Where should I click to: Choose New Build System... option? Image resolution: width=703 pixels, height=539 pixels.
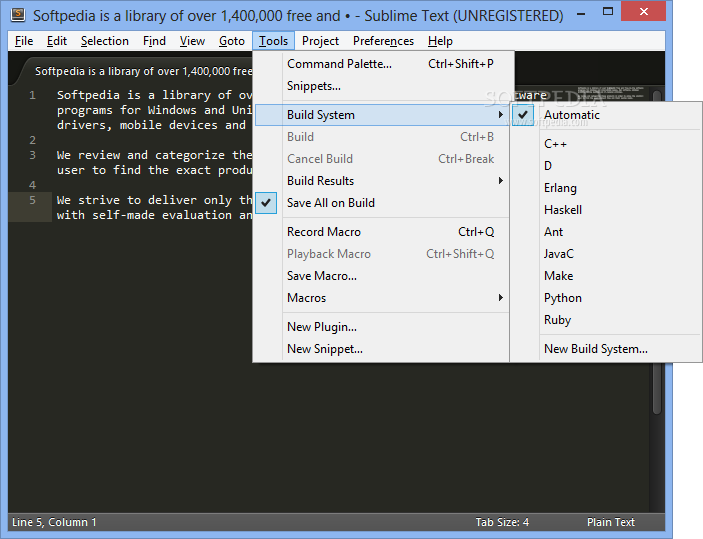[x=606, y=349]
